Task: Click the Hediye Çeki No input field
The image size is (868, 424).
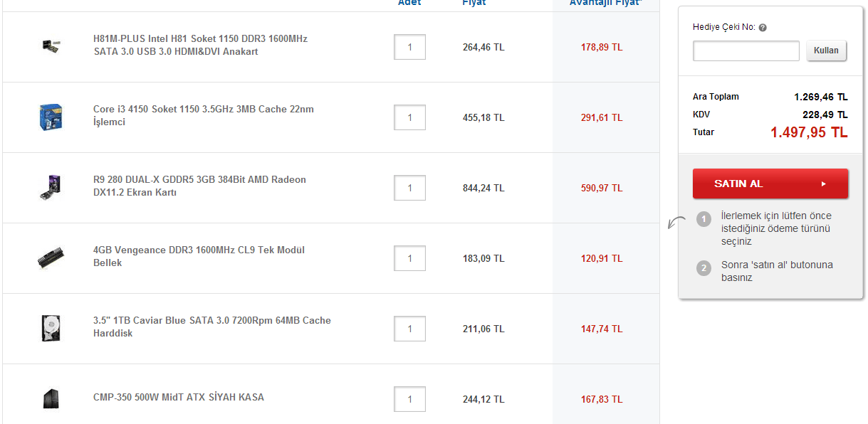Action: pos(746,51)
